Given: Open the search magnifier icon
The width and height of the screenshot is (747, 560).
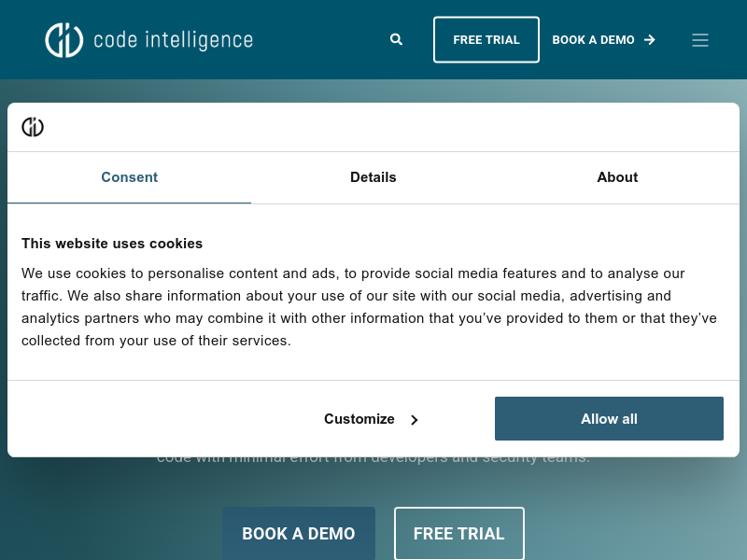Looking at the screenshot, I should [x=396, y=39].
